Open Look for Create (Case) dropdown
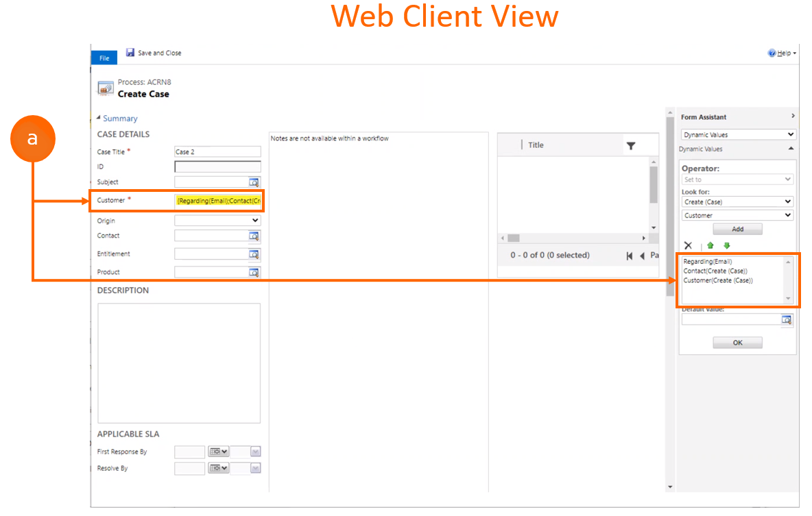 pyautogui.click(x=737, y=202)
